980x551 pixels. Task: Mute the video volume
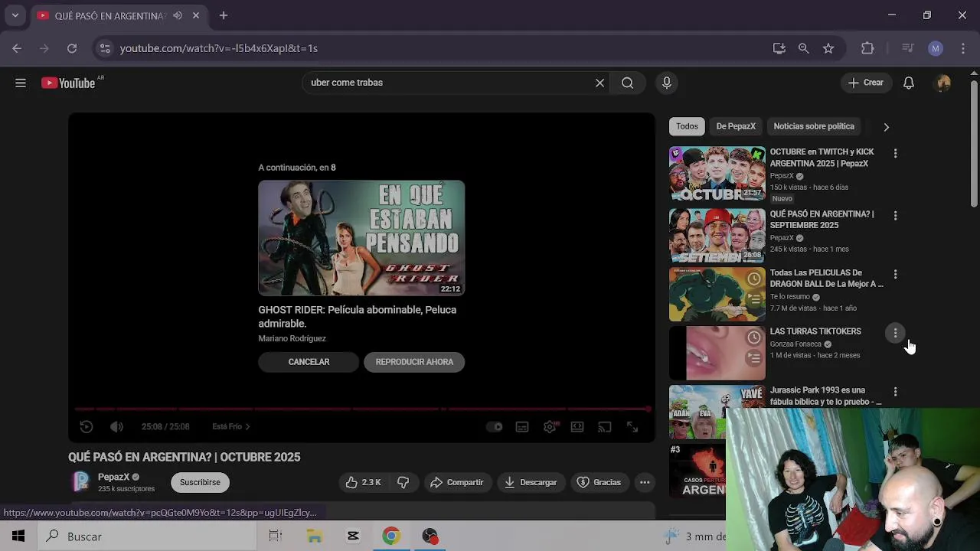116,427
